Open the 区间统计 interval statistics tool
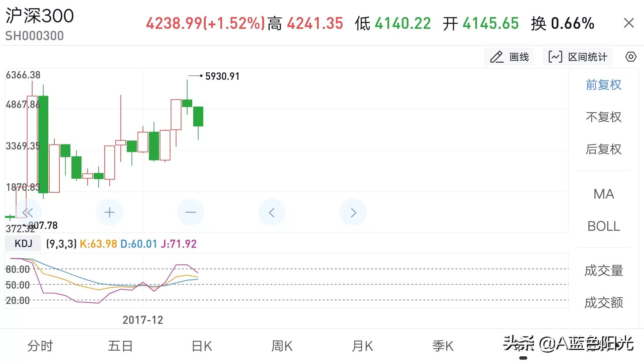Image resolution: width=644 pixels, height=362 pixels. pyautogui.click(x=578, y=56)
